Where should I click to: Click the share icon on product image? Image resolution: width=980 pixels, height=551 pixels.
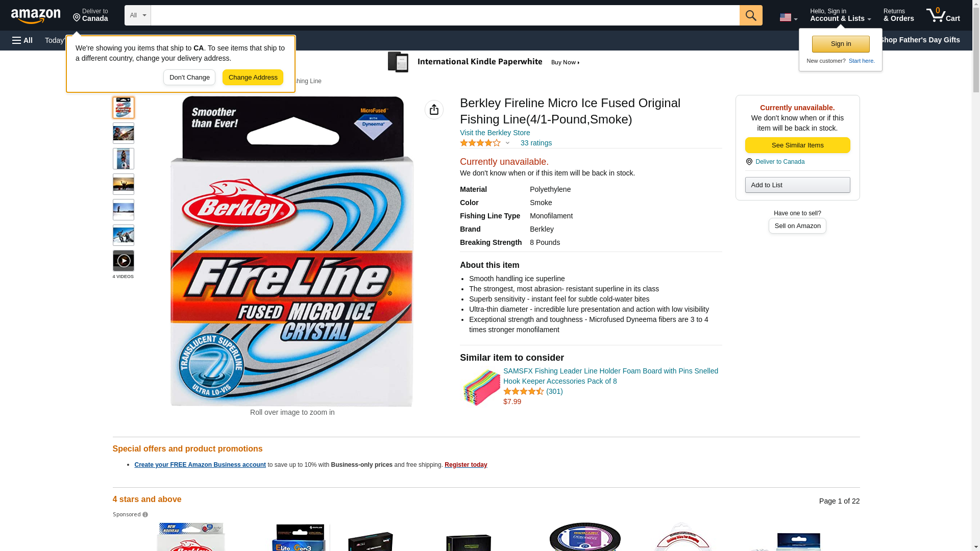434,110
